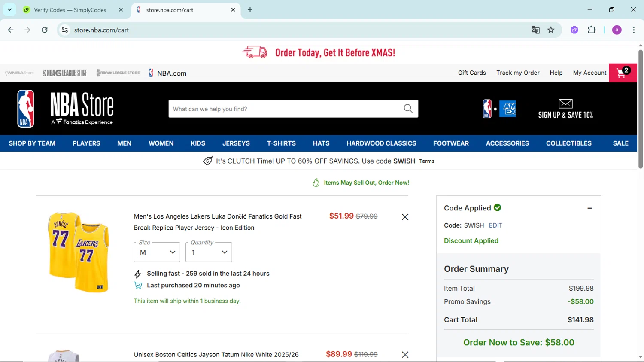This screenshot has height=362, width=644.
Task: Open the Chrome profile avatar
Action: click(x=617, y=30)
